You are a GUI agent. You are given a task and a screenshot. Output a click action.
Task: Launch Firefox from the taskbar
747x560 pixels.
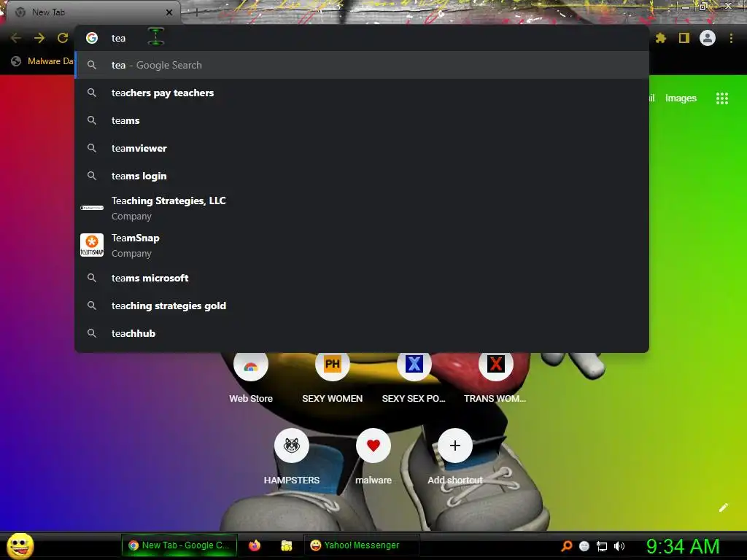[255, 545]
